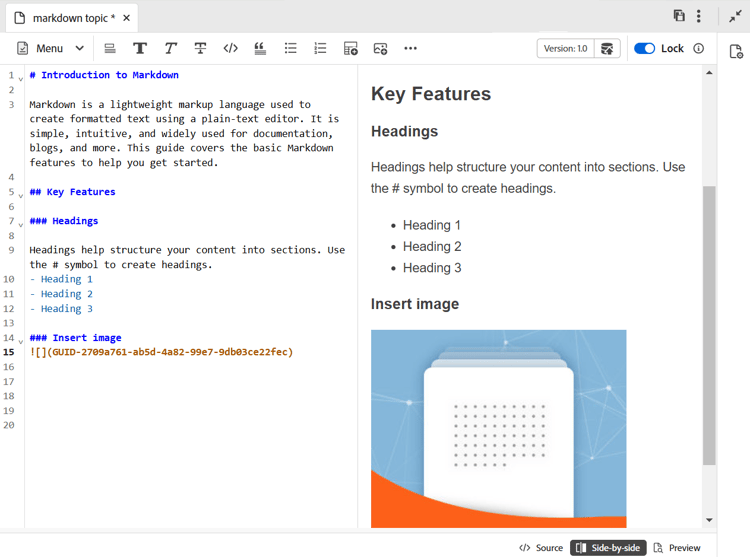This screenshot has height=557, width=750.
Task: Collapse the editor view with arrows icon
Action: tap(735, 17)
